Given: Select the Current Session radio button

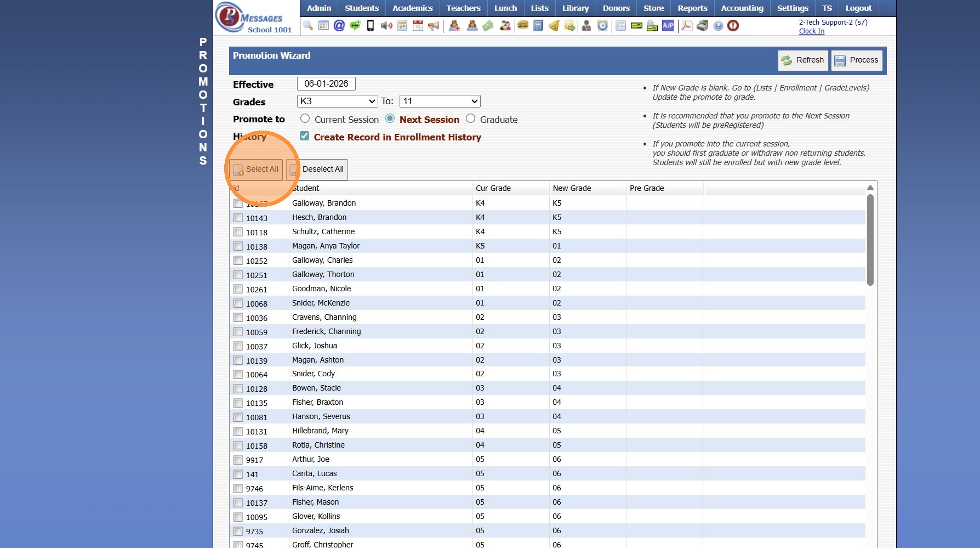Looking at the screenshot, I should (305, 118).
